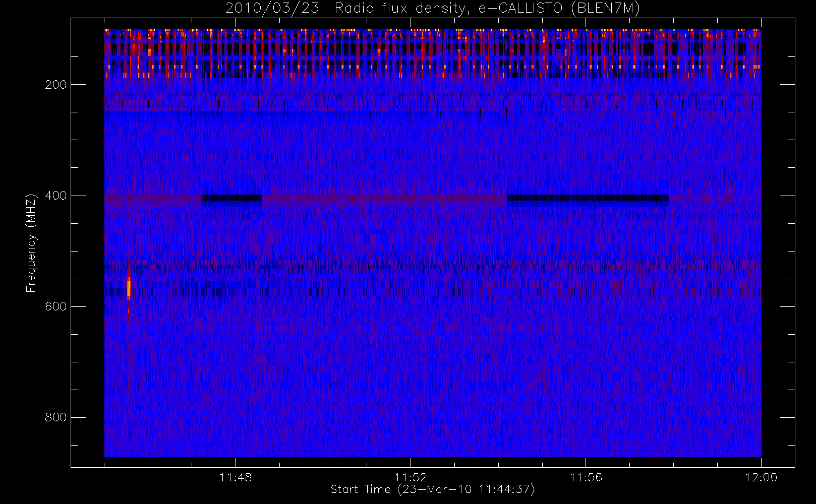Click the short dark band at 400 MHz
Image resolution: width=816 pixels, height=504 pixels.
pyautogui.click(x=231, y=198)
